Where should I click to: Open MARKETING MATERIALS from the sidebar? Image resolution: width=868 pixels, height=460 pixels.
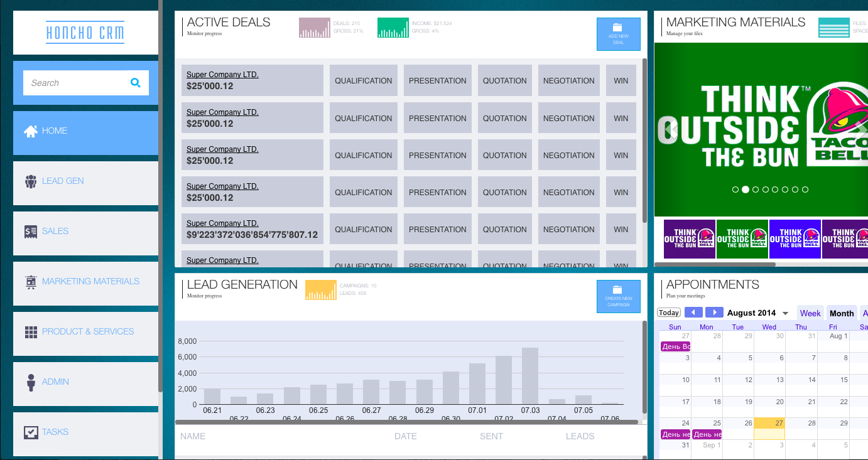point(85,284)
